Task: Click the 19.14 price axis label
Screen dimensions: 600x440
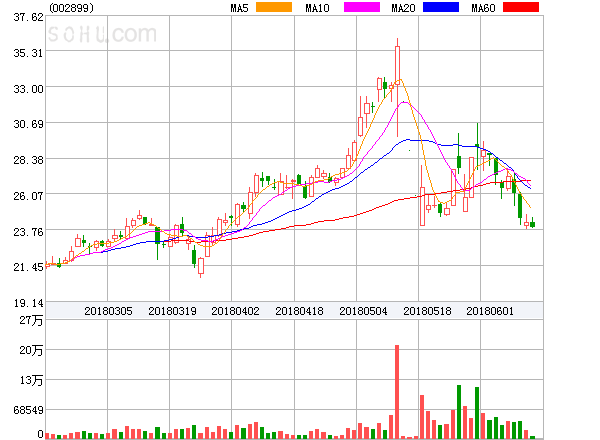Action: pyautogui.click(x=28, y=303)
